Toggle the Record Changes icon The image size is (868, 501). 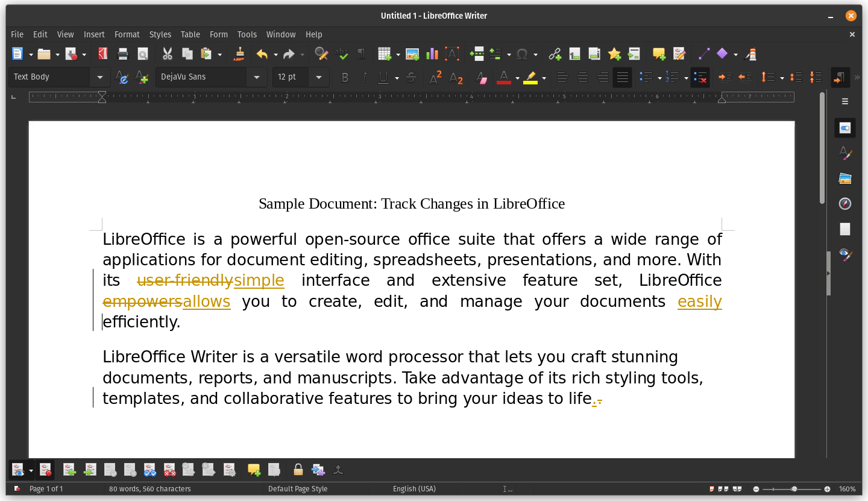tap(45, 469)
